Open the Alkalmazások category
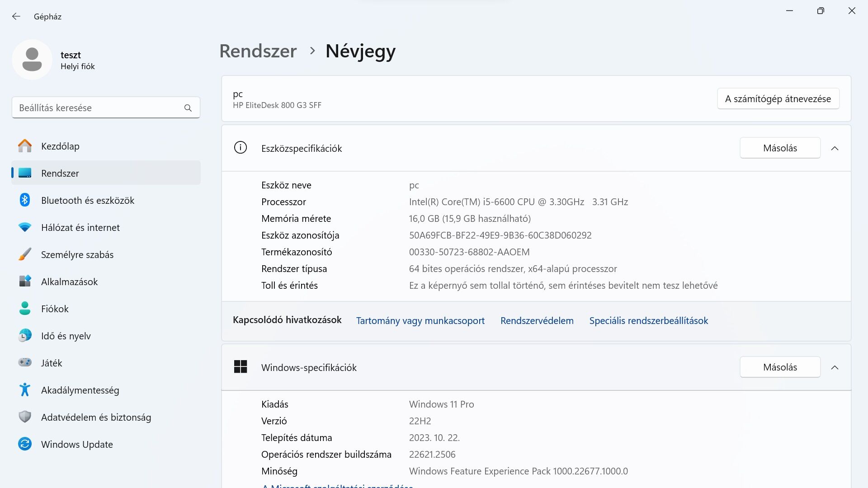This screenshot has width=868, height=488. 106,282
